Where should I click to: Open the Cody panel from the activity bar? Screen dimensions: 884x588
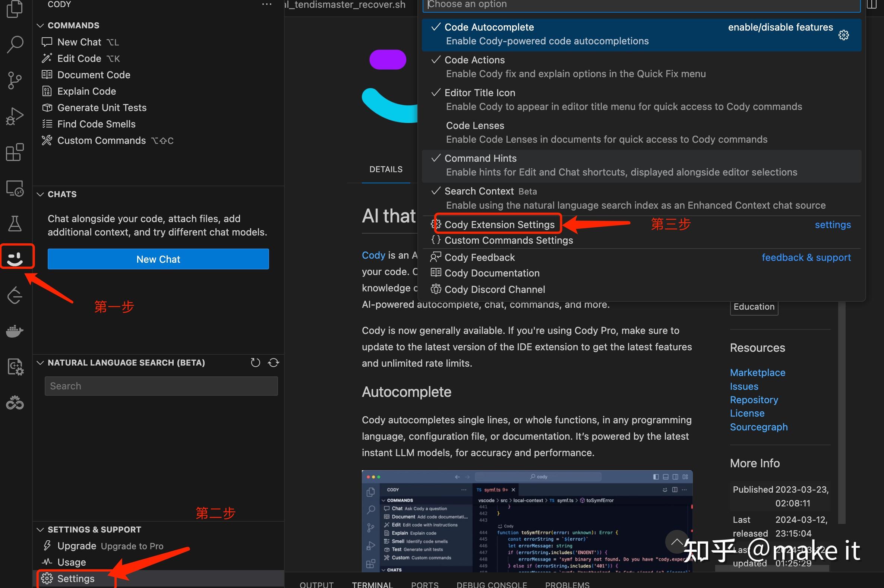point(16,256)
